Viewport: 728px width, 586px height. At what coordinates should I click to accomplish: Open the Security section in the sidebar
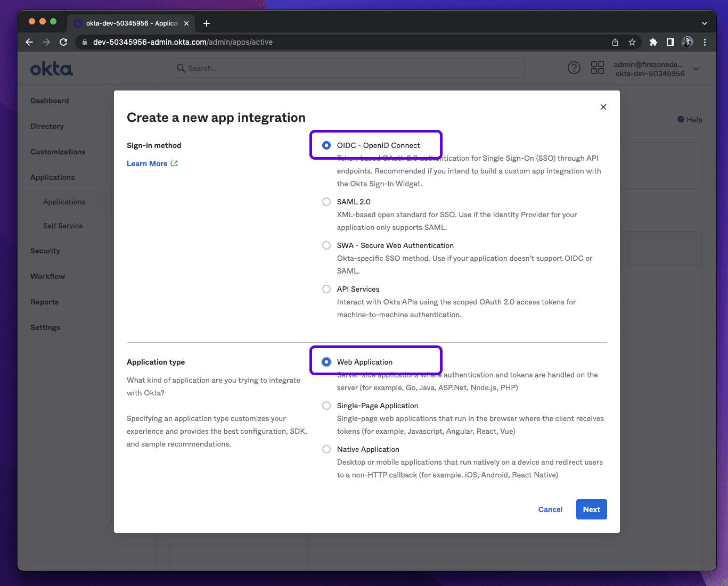45,251
